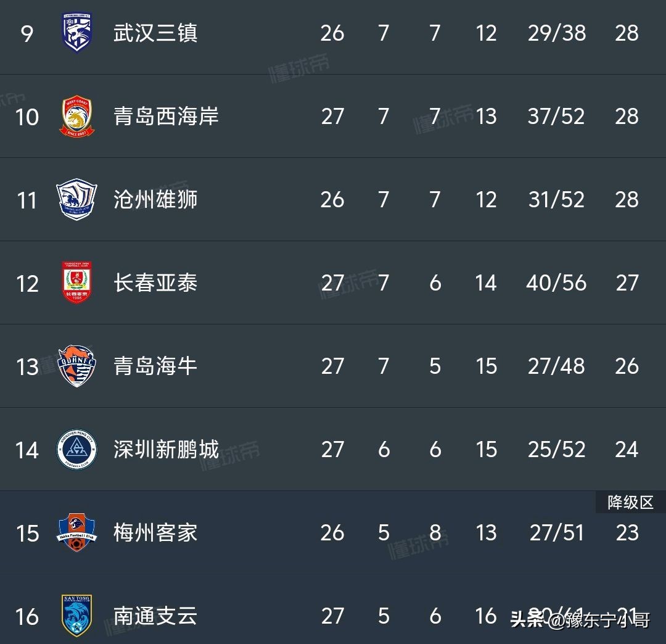
Task: Select the 长春亚泰 team name
Action: click(155, 283)
